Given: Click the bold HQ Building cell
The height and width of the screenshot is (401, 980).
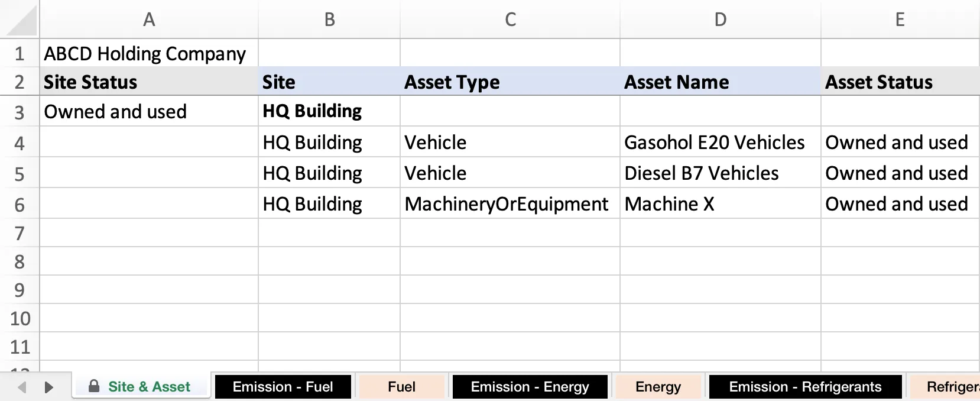Looking at the screenshot, I should [x=312, y=111].
